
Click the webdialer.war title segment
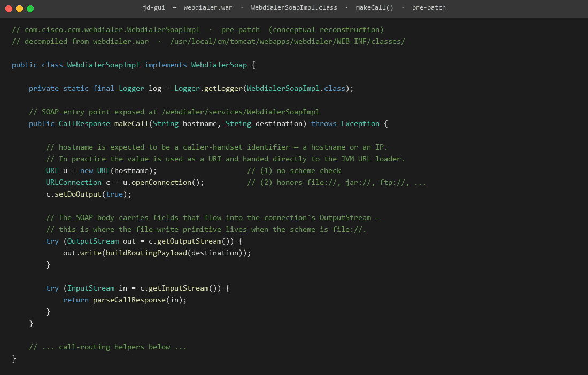coord(208,8)
